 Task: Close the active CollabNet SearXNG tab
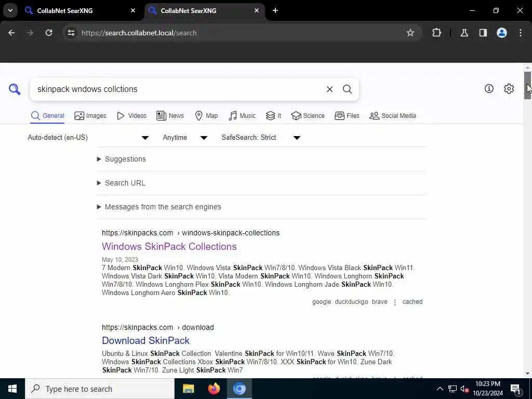(x=257, y=10)
